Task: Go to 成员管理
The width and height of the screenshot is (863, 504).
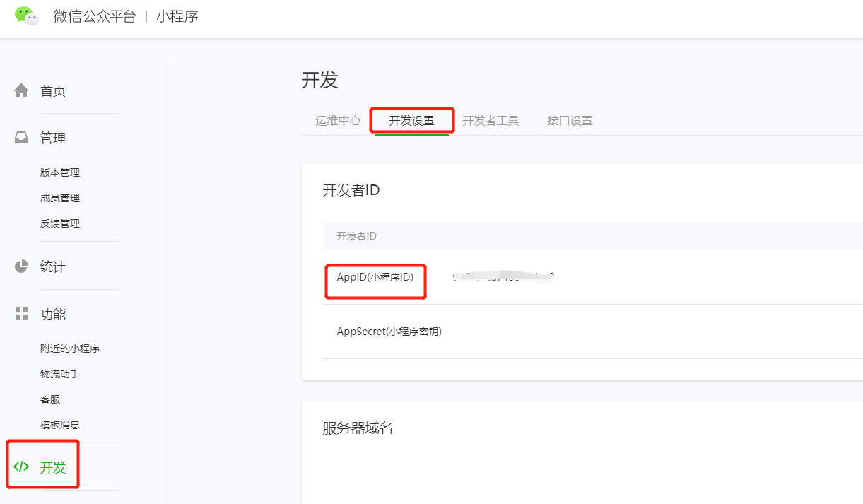Action: (60, 198)
